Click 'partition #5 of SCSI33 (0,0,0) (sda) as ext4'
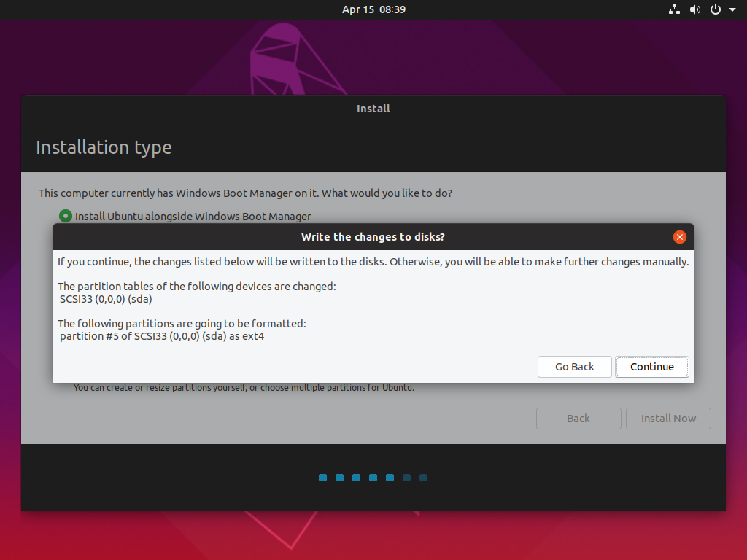747x560 pixels. (162, 336)
